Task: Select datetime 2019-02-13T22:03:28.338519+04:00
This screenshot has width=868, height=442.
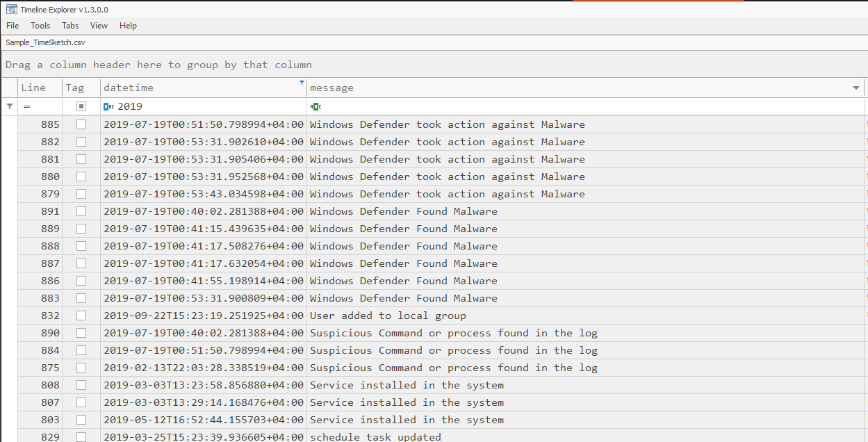Action: coord(204,368)
